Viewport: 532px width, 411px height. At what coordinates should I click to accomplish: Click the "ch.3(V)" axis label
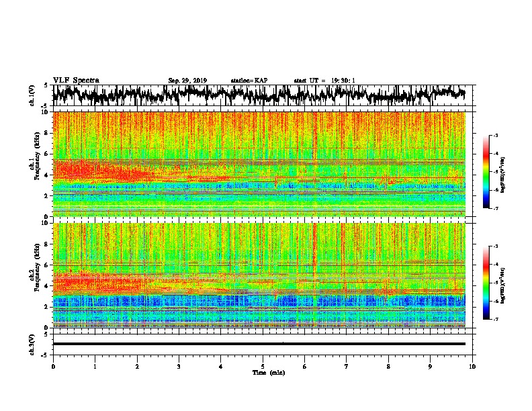coord(32,345)
